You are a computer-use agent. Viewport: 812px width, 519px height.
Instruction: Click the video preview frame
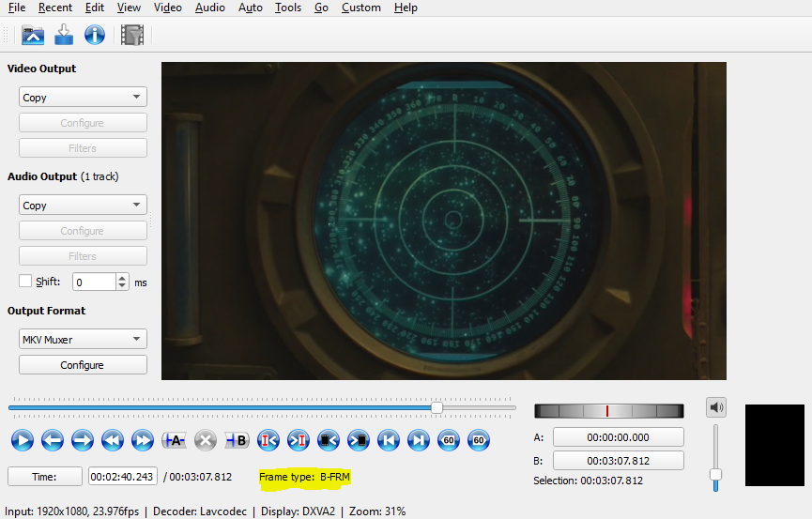point(444,221)
